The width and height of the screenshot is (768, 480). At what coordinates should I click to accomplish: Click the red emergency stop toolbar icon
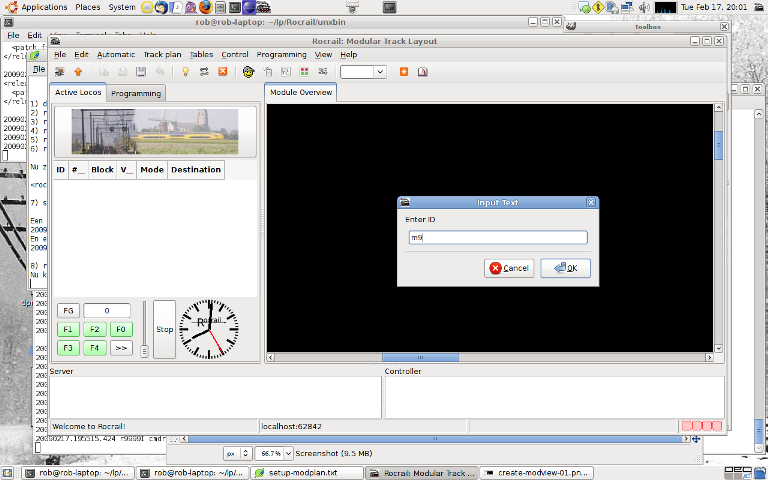[223, 72]
